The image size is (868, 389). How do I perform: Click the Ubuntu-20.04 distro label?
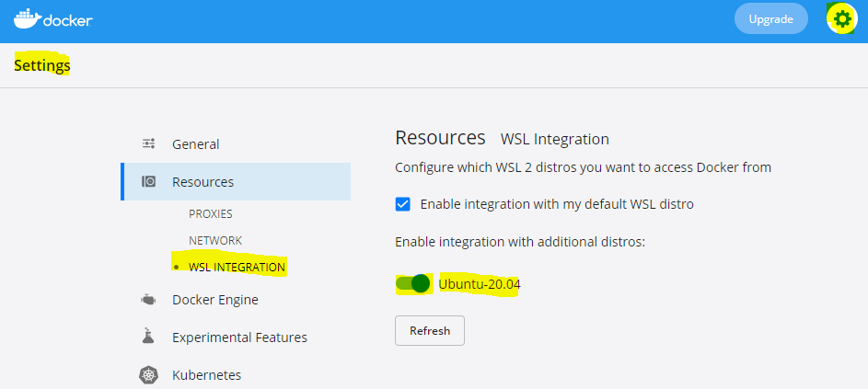pos(479,284)
